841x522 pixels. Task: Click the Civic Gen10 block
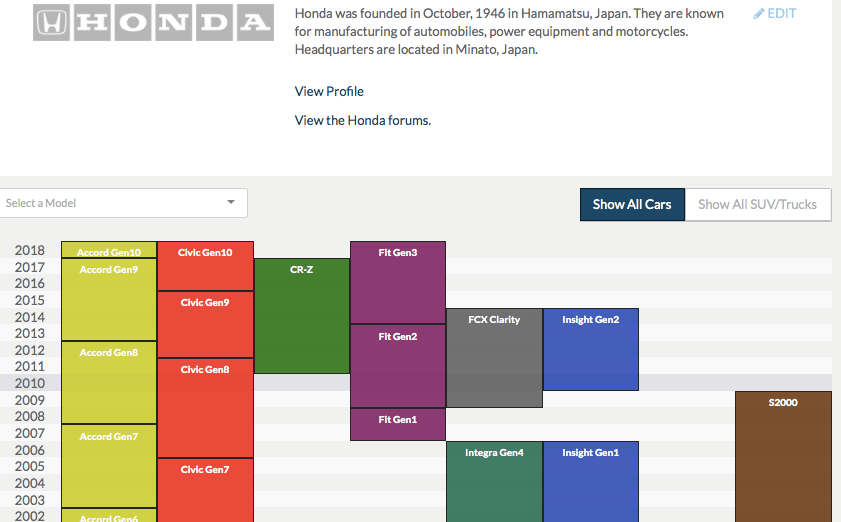point(205,266)
